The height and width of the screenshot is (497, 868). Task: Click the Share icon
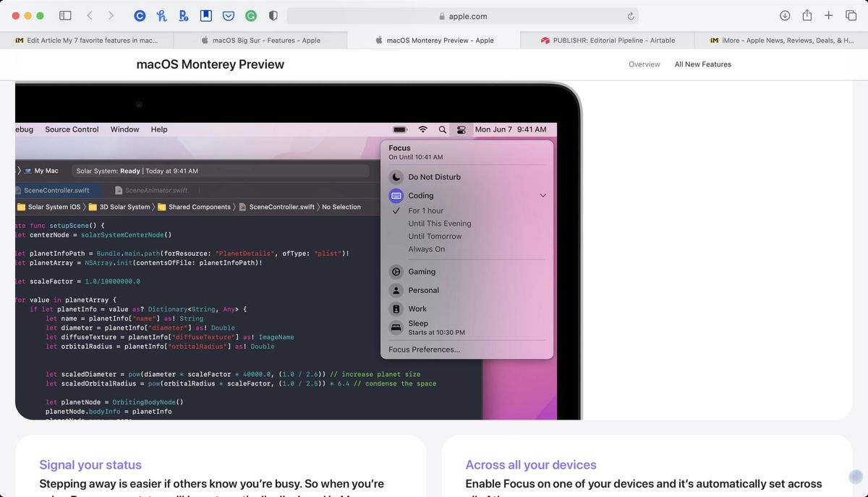click(x=807, y=15)
